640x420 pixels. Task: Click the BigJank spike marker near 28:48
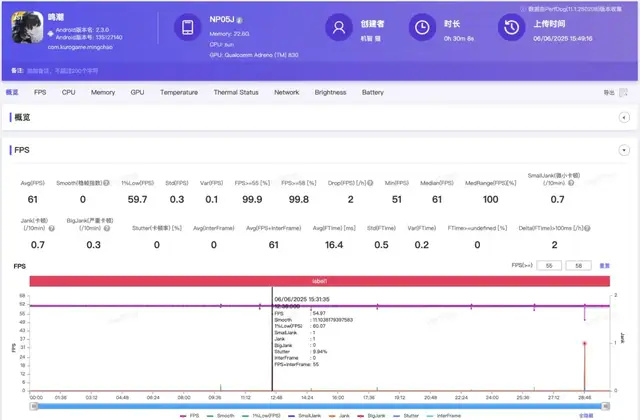click(584, 344)
